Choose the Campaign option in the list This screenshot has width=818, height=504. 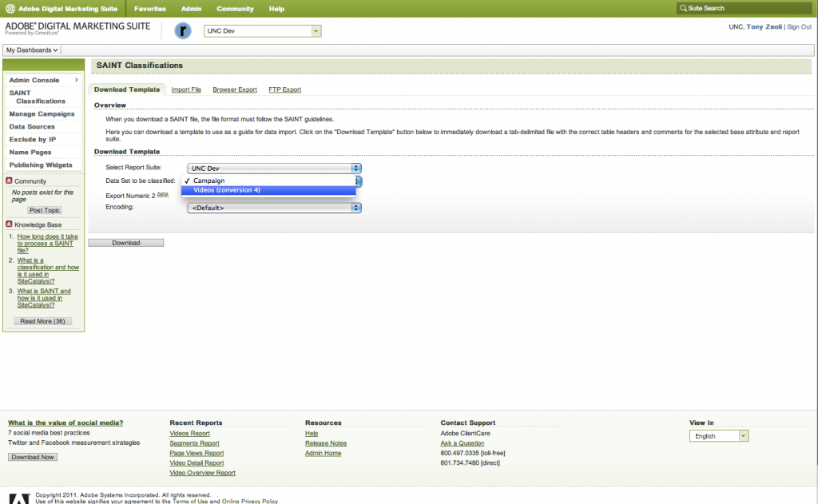268,181
